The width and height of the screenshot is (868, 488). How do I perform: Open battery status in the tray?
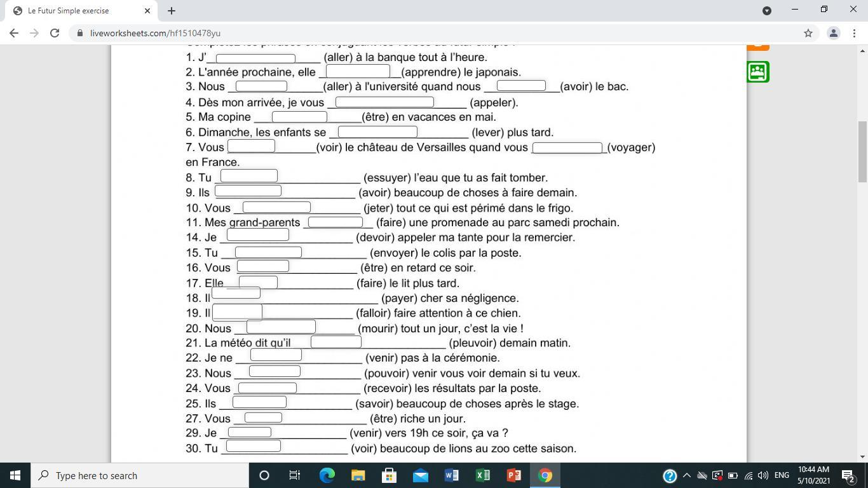click(x=733, y=475)
